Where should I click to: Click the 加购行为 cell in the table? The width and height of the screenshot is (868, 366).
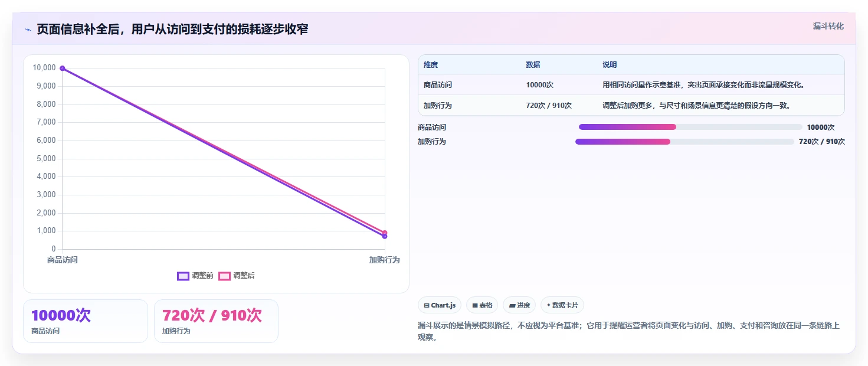click(x=438, y=106)
